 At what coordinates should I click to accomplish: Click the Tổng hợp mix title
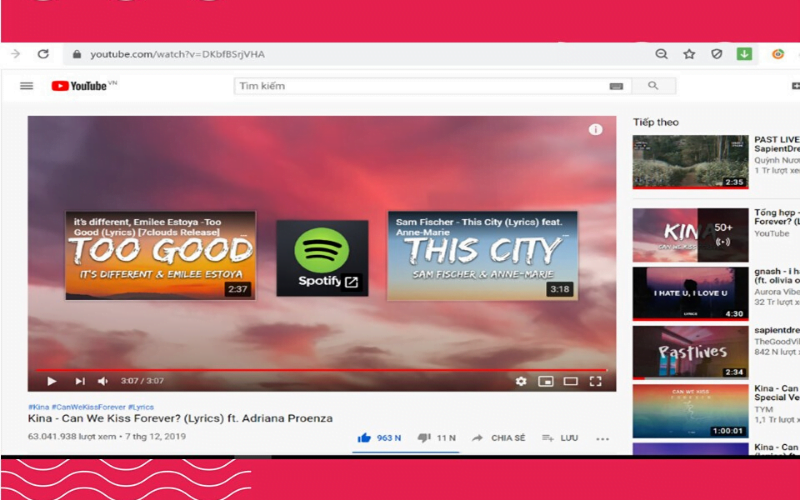pos(777,217)
